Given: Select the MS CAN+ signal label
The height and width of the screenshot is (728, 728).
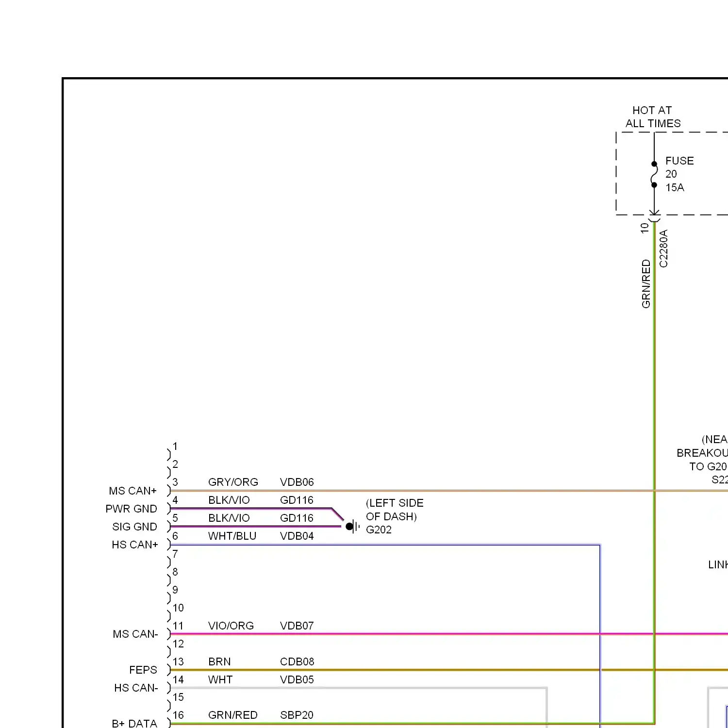Looking at the screenshot, I should 133,491.
